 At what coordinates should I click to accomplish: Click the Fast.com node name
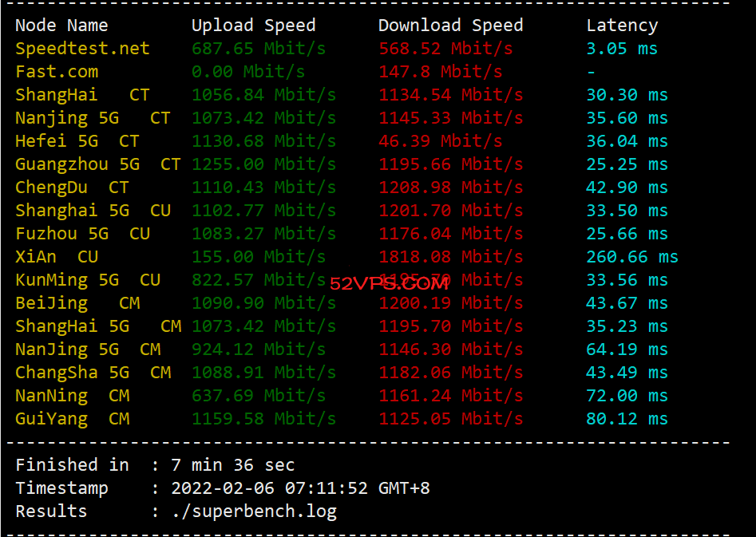click(57, 72)
